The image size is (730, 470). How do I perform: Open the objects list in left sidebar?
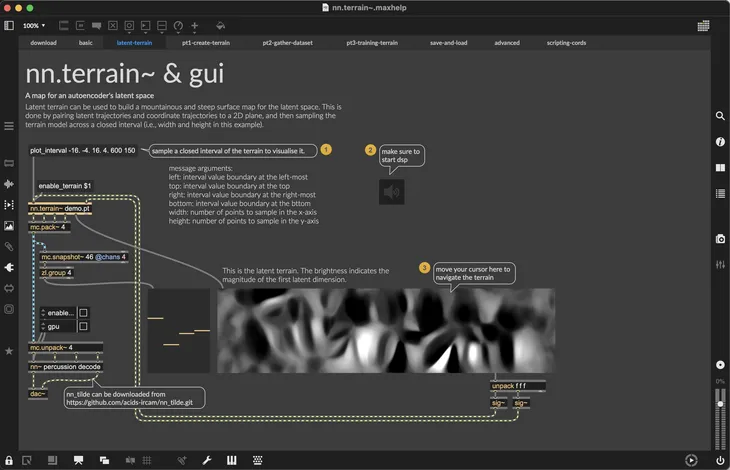tap(9, 163)
